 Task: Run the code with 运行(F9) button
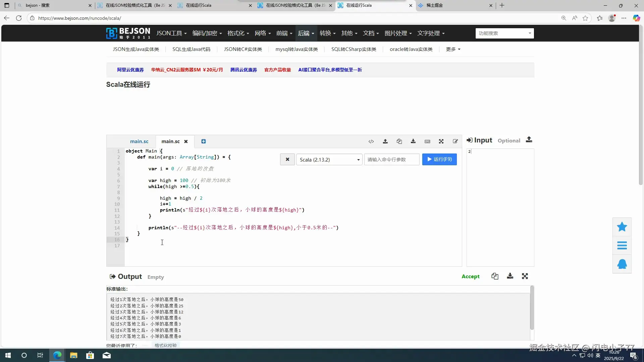coord(439,159)
